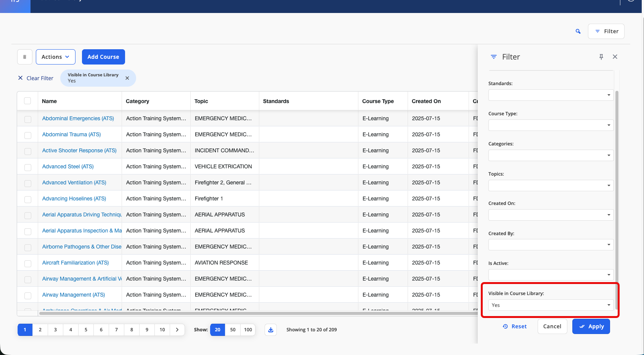Select page 1 in pagination
Screen dimensions: 644x355
tap(25, 330)
